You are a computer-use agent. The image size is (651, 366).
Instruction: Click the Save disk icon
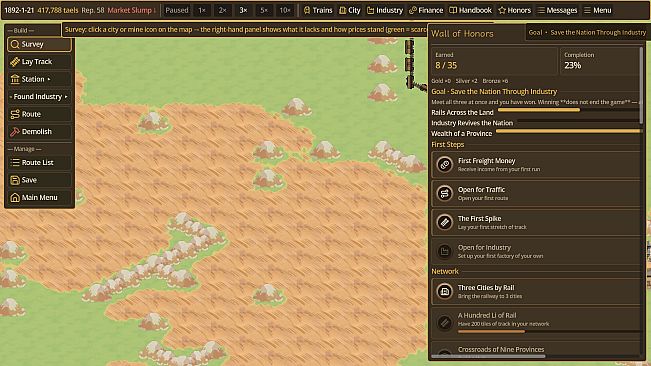coord(15,180)
